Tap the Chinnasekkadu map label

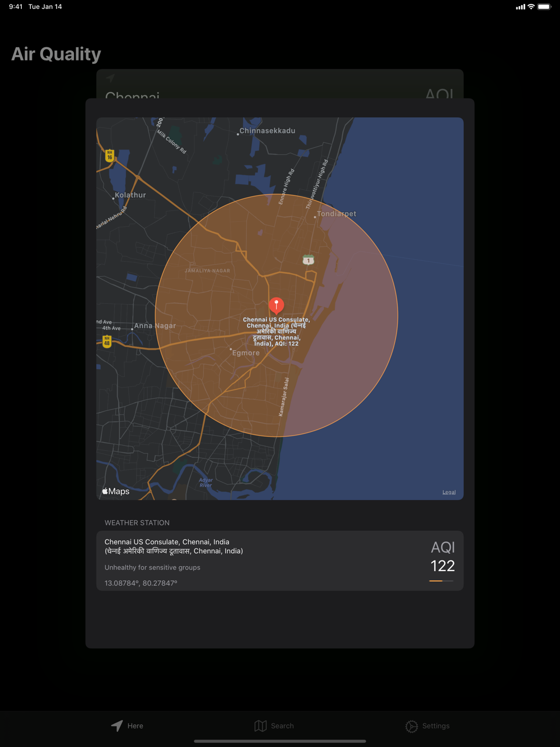(x=267, y=130)
